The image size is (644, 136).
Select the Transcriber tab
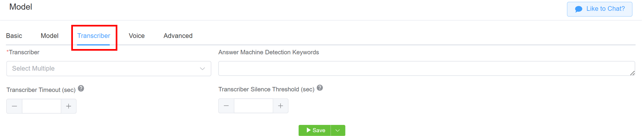(94, 36)
